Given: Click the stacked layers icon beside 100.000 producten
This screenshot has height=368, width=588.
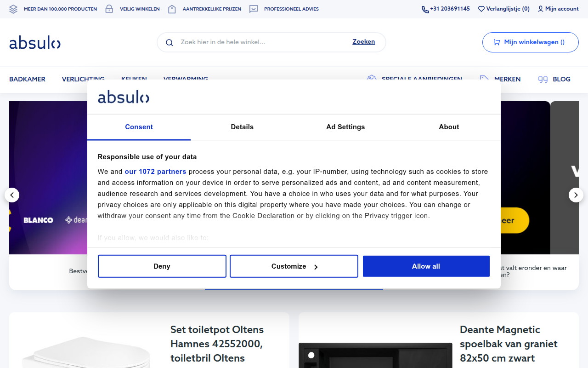Looking at the screenshot, I should pyautogui.click(x=13, y=9).
